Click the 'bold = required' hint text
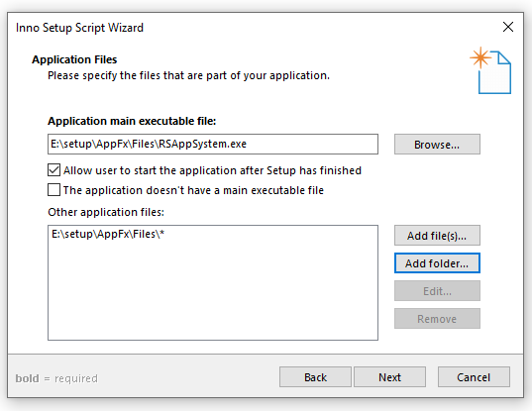The width and height of the screenshot is (532, 411). (56, 378)
